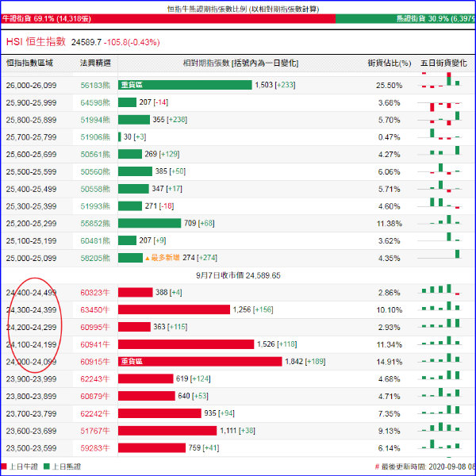Click five-day sparkline for 24,400-24,499 row
The height and width of the screenshot is (476, 476).
(440, 290)
